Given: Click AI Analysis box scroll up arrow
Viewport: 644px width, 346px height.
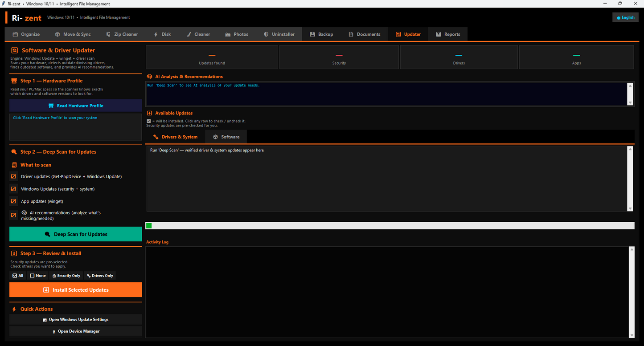Looking at the screenshot, I should (630, 85).
